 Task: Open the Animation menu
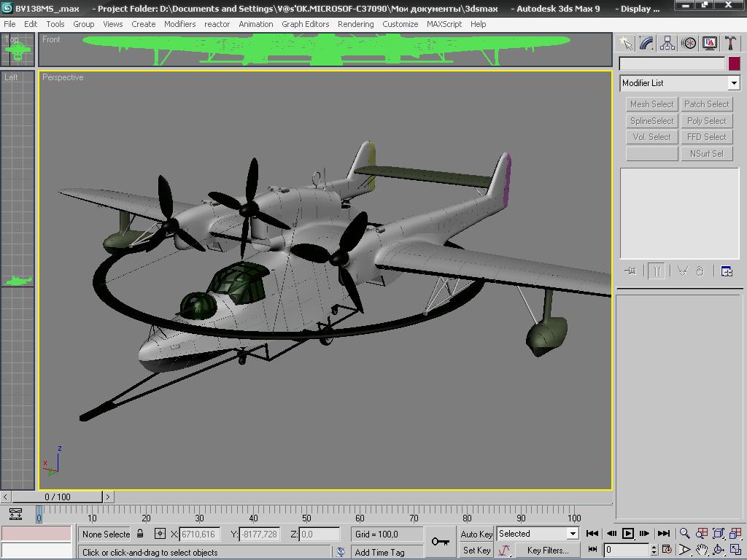coord(256,24)
